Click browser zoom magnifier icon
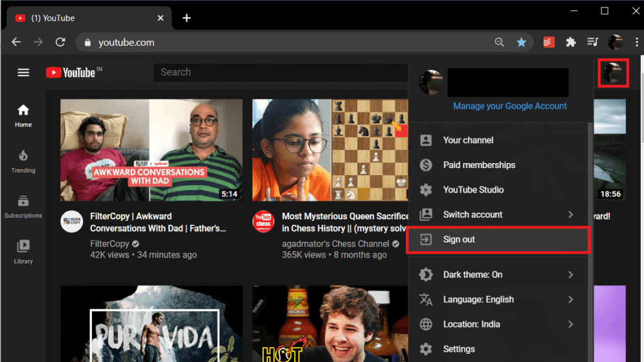 [x=499, y=42]
